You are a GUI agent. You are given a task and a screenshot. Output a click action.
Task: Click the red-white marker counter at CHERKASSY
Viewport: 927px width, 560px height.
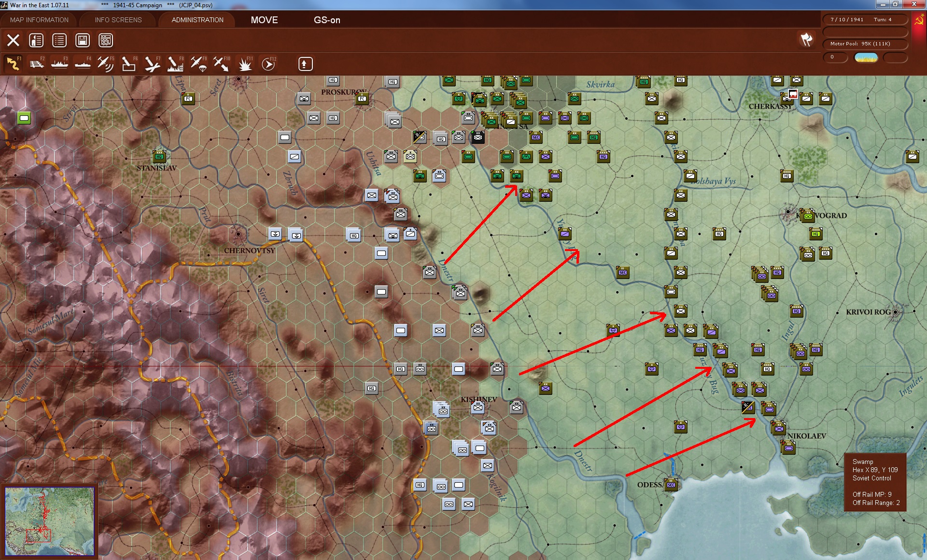793,94
